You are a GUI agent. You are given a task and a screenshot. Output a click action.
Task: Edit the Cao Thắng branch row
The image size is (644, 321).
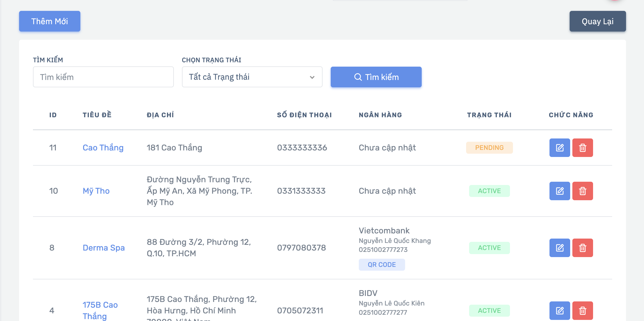coord(560,148)
